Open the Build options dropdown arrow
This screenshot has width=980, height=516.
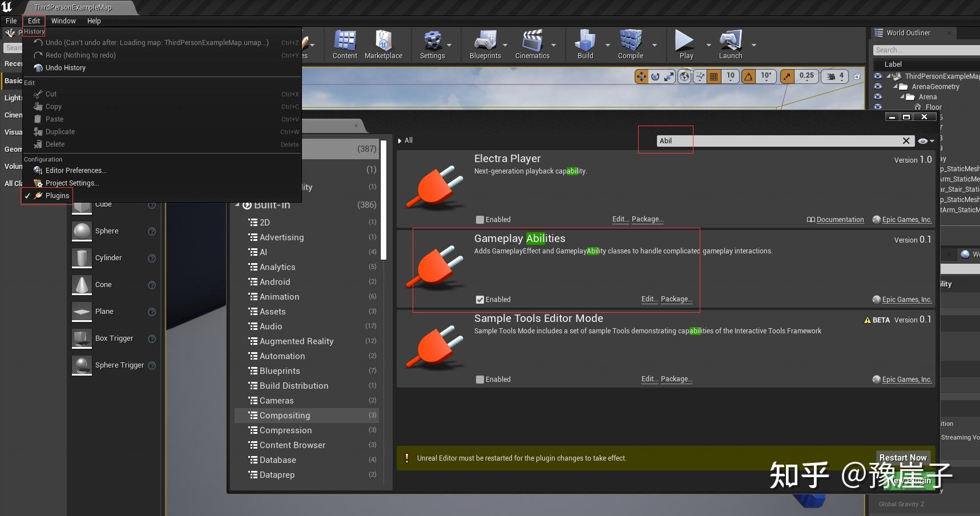pos(607,45)
